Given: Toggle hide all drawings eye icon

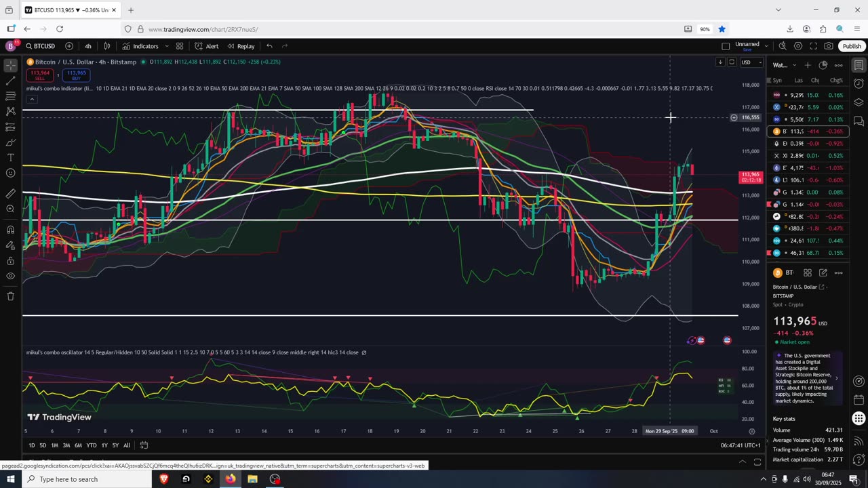Looking at the screenshot, I should click(x=11, y=277).
